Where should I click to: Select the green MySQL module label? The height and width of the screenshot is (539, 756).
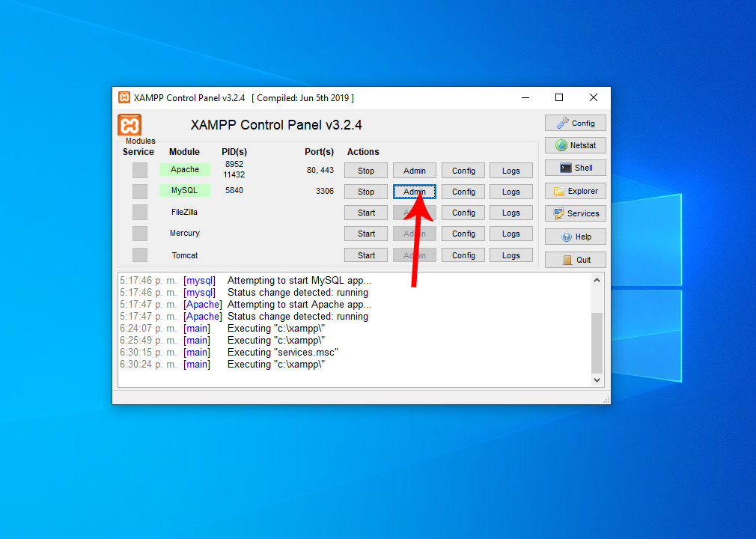(185, 190)
